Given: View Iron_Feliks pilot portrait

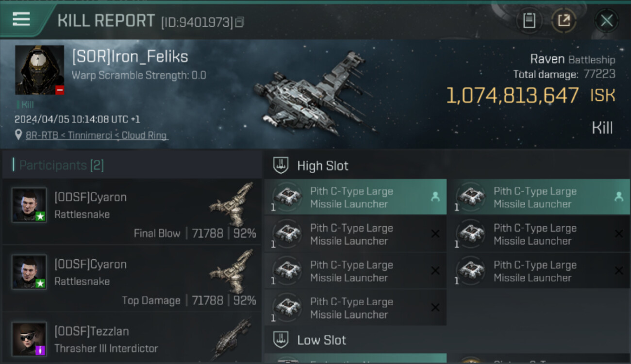Looking at the screenshot, I should coord(39,70).
